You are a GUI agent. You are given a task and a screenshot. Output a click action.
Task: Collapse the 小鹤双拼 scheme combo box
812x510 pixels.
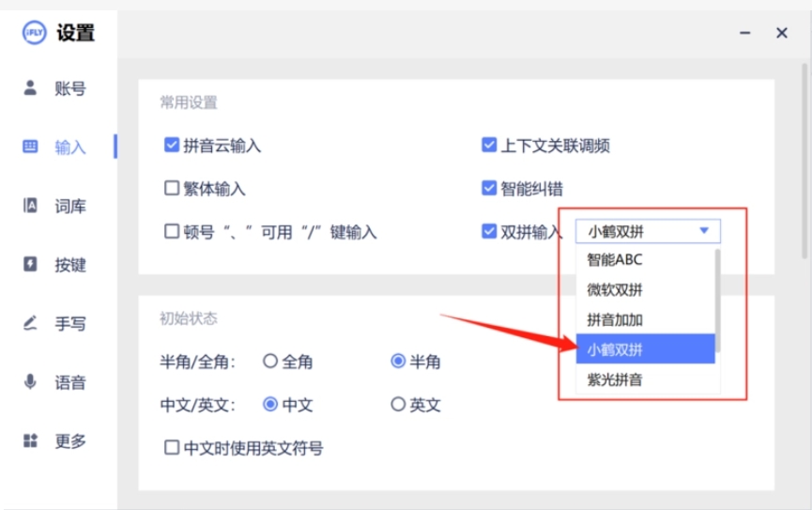click(x=648, y=231)
